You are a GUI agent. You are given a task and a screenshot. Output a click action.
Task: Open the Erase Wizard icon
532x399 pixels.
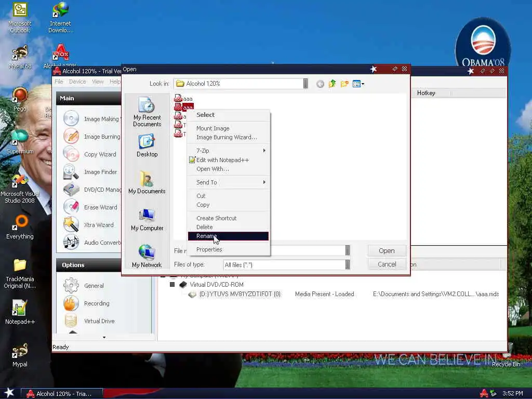click(71, 207)
